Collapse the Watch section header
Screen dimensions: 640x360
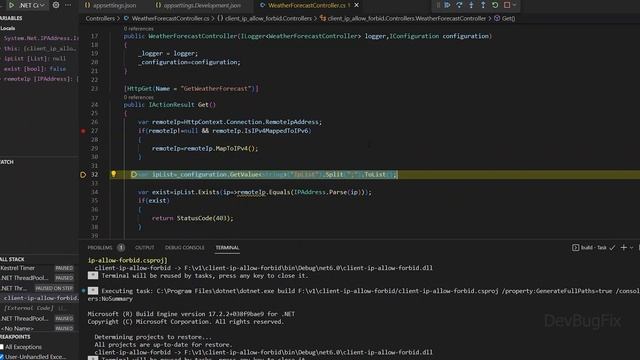click(40, 162)
